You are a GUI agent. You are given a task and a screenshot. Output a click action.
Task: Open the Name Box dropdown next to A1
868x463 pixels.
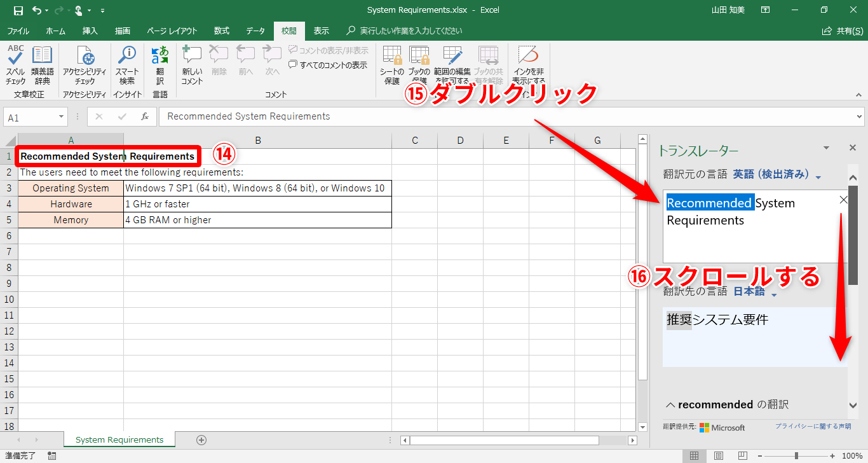pos(62,117)
